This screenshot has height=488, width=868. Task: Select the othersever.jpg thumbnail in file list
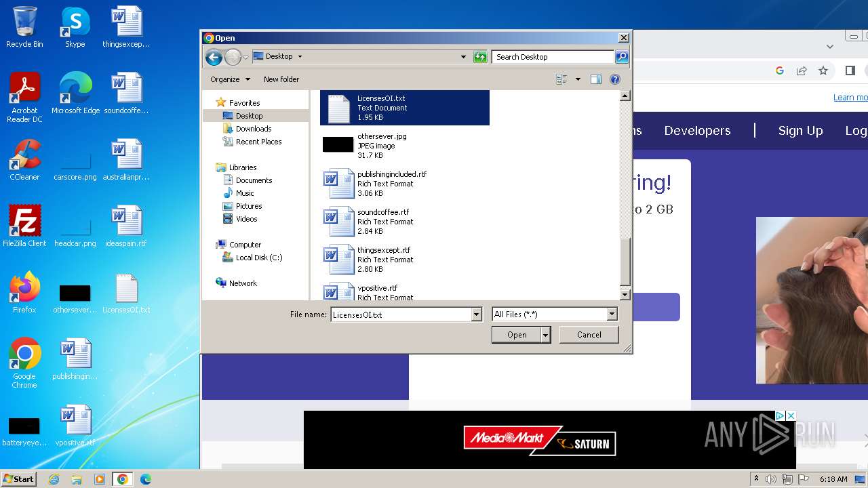tap(338, 144)
